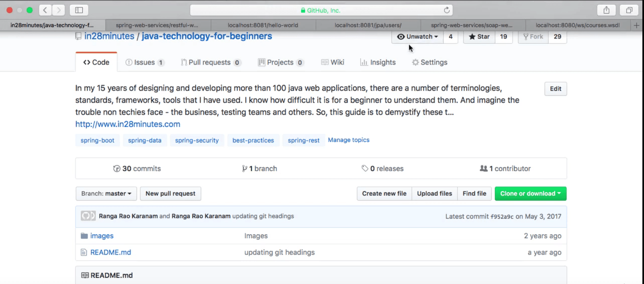Open the spring-data topic tag
644x284 pixels.
coord(145,140)
